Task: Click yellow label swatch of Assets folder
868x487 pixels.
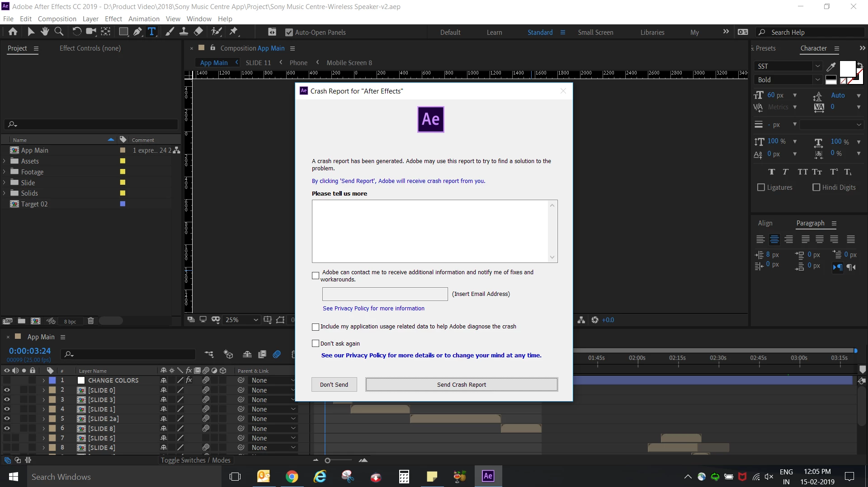Action: pyautogui.click(x=123, y=161)
